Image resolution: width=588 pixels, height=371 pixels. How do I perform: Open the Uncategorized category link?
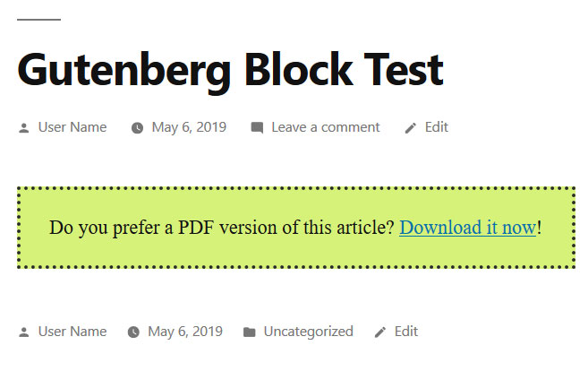308,332
